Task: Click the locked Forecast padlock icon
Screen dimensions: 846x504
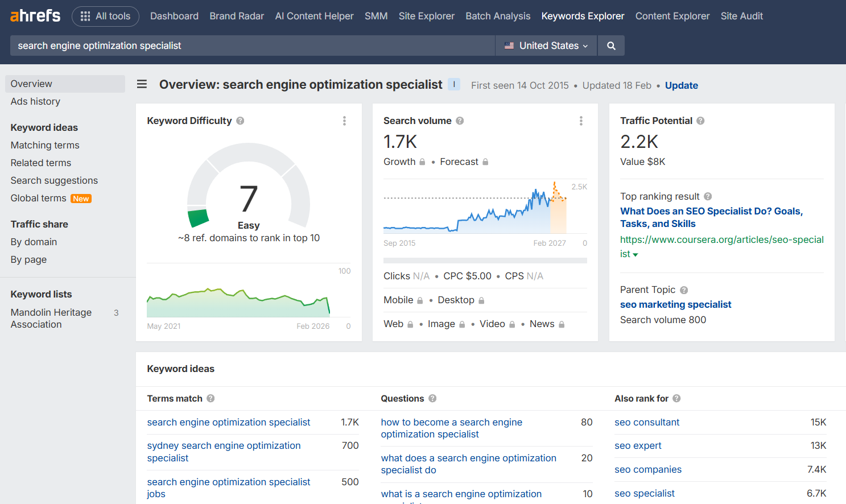Action: coord(485,162)
